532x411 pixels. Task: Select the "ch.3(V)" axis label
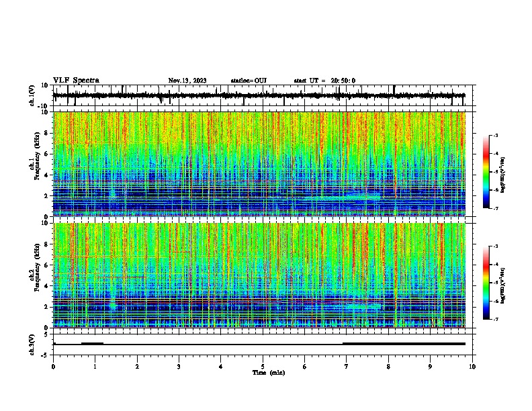[32, 345]
